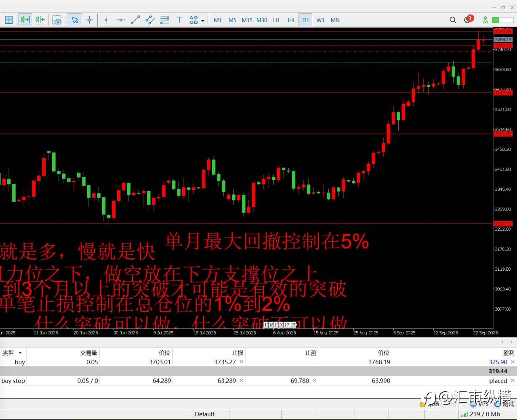Select the vertical line drawing tool
The width and height of the screenshot is (517, 420).
point(106,20)
